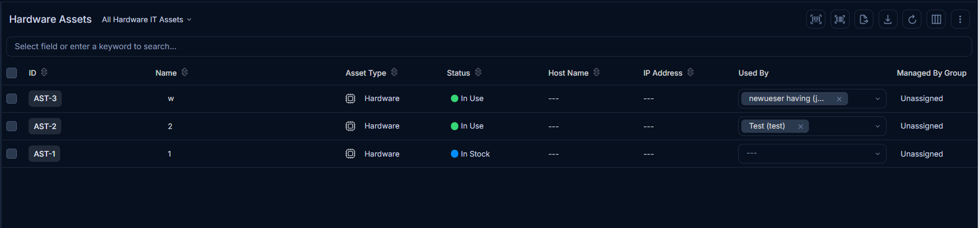Refresh the hardware assets list
The image size is (980, 228).
(912, 20)
